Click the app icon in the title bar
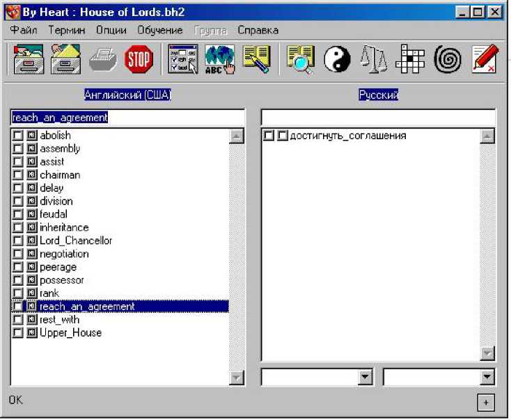 tap(13, 13)
